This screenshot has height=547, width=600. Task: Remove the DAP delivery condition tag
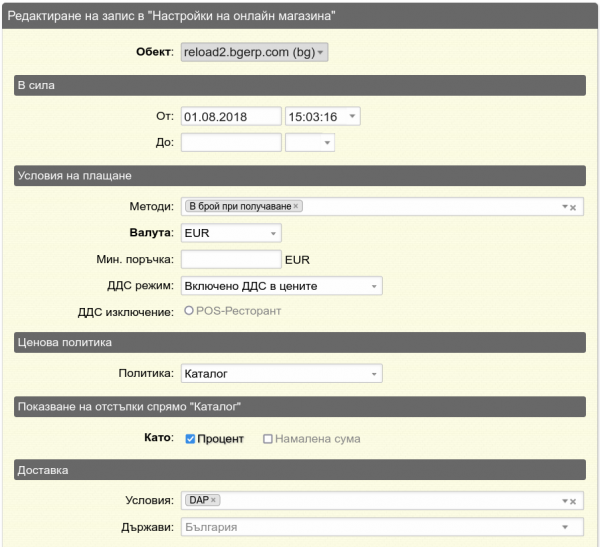(214, 500)
